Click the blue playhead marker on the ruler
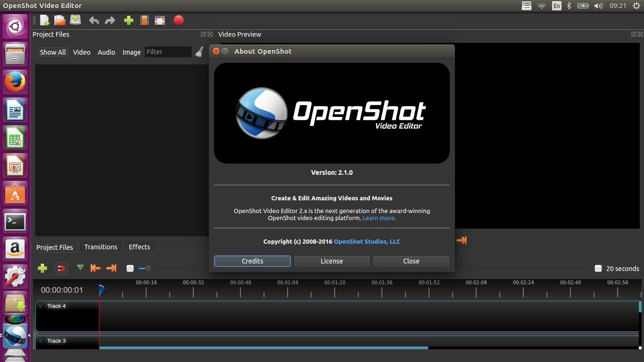This screenshot has height=362, width=644. [101, 290]
